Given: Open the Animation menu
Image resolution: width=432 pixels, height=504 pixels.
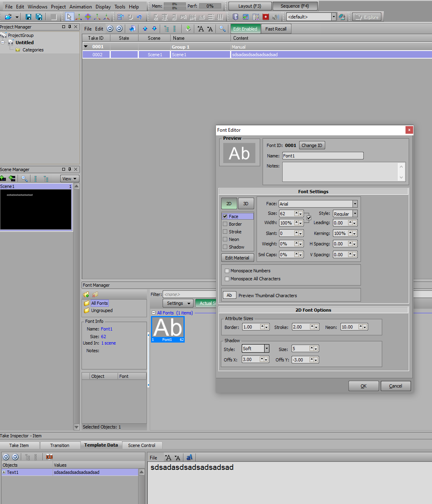Looking at the screenshot, I should pyautogui.click(x=80, y=7).
